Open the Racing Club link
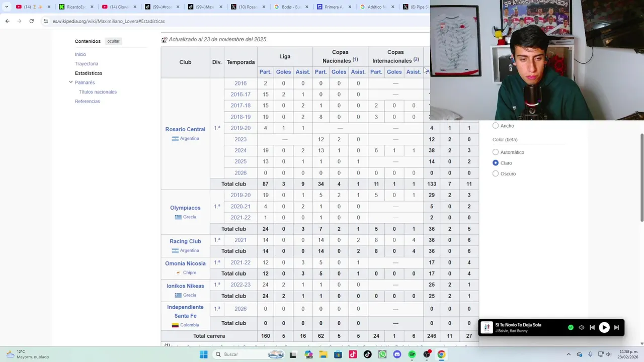The height and width of the screenshot is (362, 644). point(185,241)
